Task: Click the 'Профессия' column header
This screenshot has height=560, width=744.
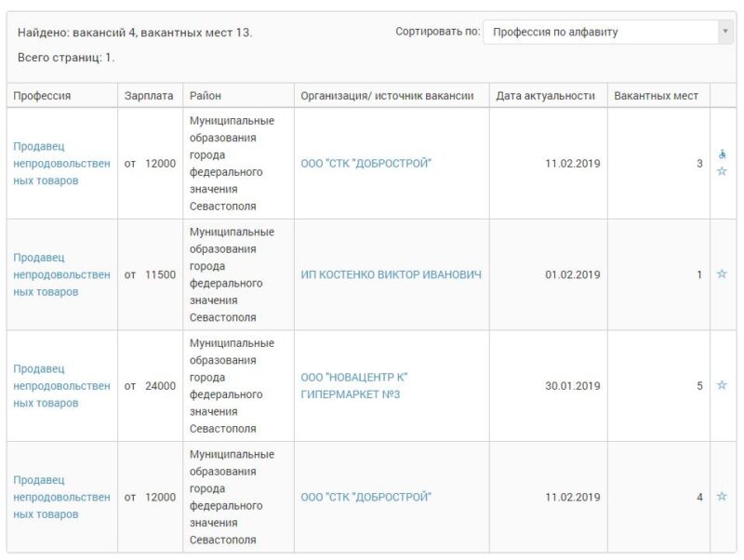Action: click(x=42, y=96)
